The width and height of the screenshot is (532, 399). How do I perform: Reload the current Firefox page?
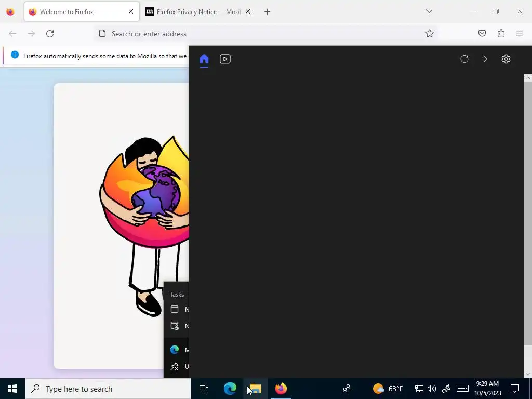(50, 34)
